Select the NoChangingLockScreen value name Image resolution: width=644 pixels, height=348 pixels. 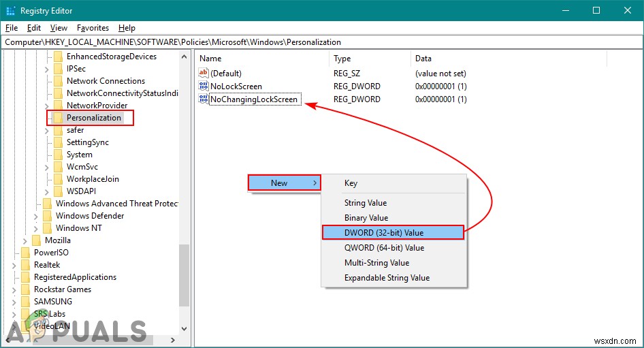(x=254, y=99)
